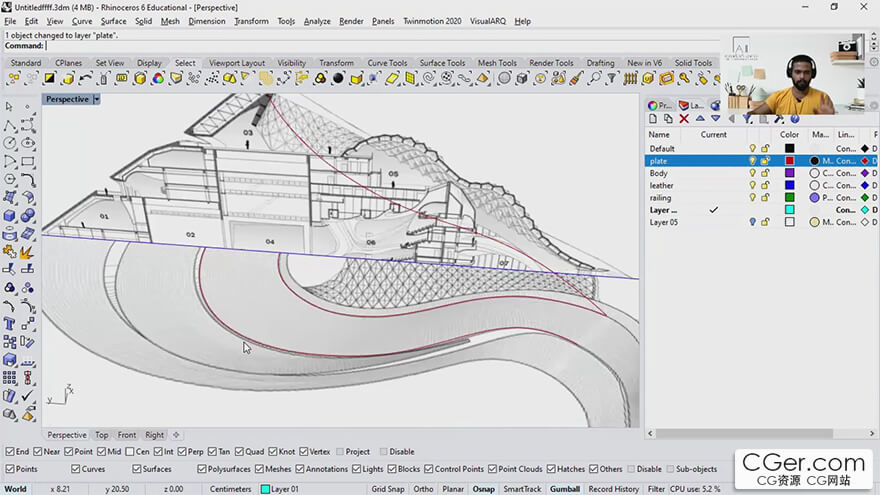Screen dimensions: 880x495
Task: Toggle Gumball in status bar
Action: click(565, 489)
